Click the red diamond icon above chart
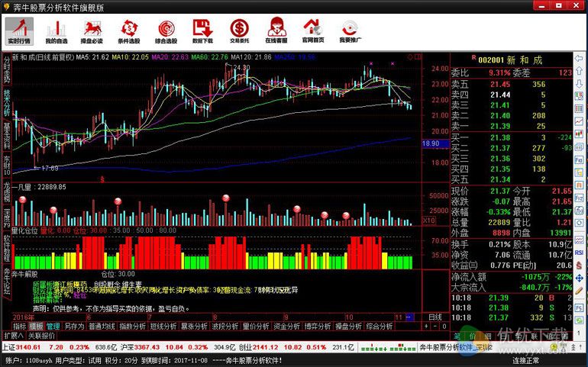588x367 pixels. [410, 57]
